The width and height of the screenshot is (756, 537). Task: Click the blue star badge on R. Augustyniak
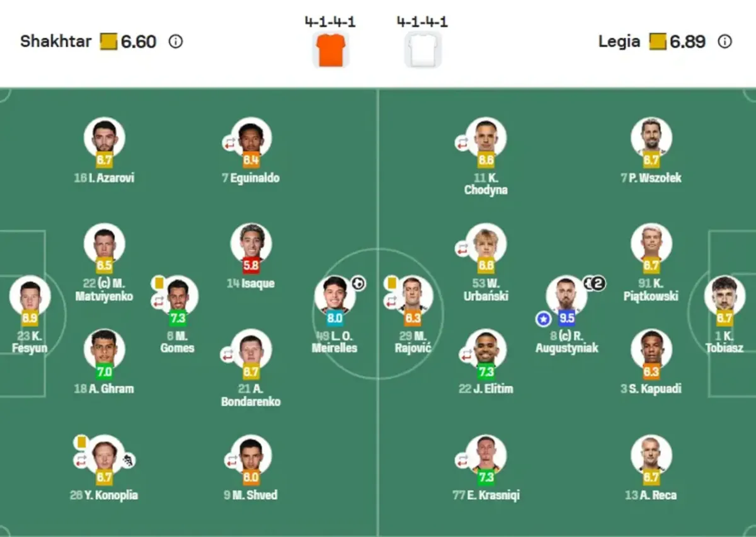(543, 320)
